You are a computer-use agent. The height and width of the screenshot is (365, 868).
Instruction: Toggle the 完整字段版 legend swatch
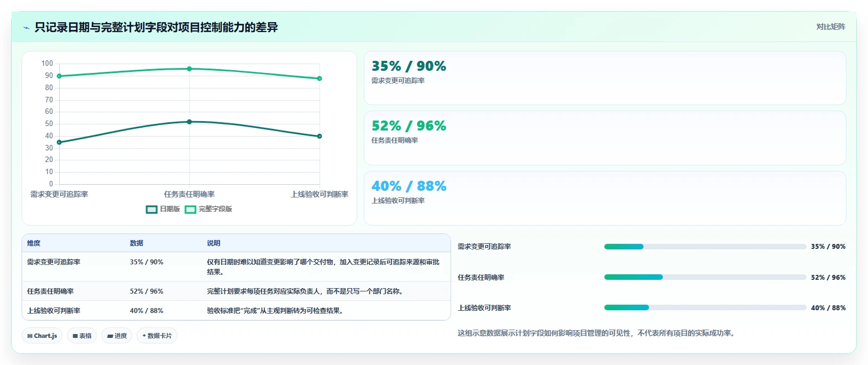[x=190, y=209]
